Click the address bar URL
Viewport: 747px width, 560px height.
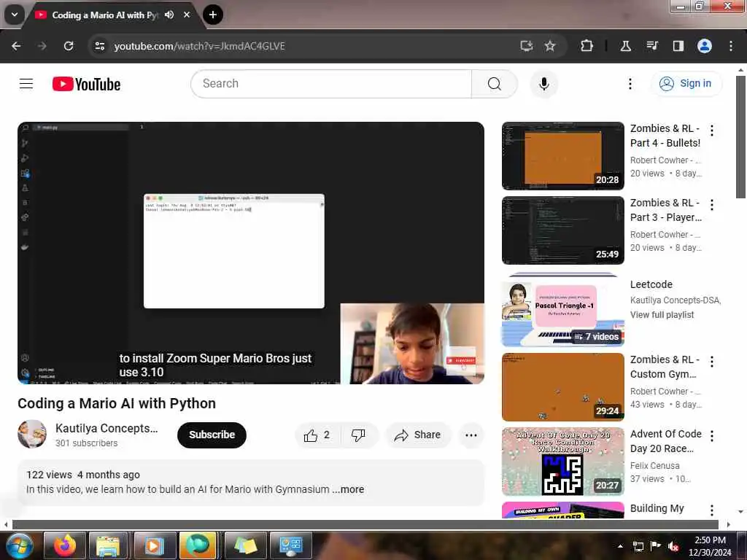(x=199, y=46)
